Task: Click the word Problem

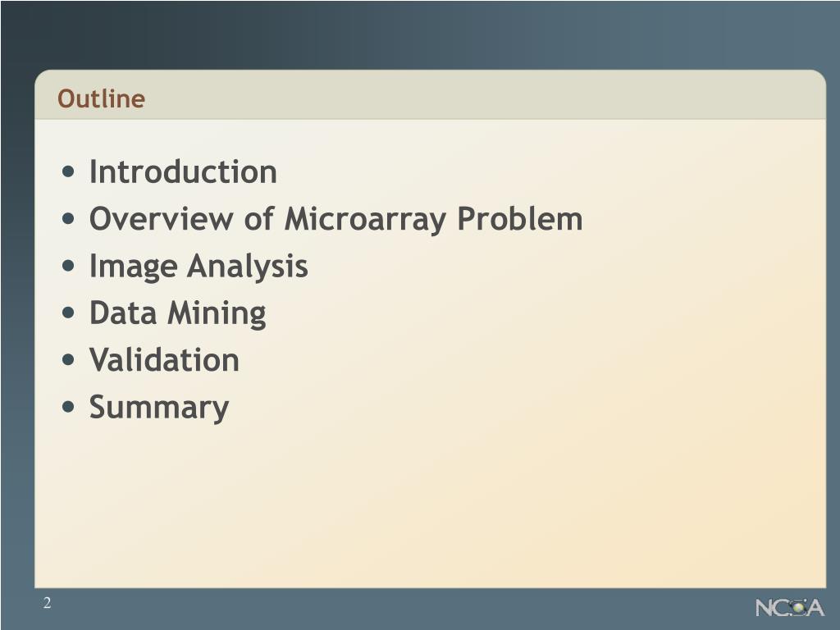Action: click(x=520, y=218)
